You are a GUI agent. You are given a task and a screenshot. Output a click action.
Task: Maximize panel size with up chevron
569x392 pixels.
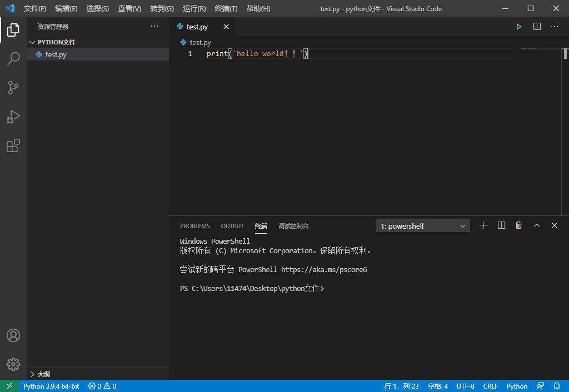click(x=537, y=225)
